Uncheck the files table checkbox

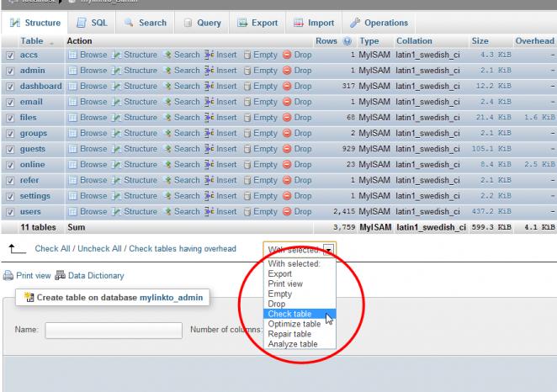(10, 118)
